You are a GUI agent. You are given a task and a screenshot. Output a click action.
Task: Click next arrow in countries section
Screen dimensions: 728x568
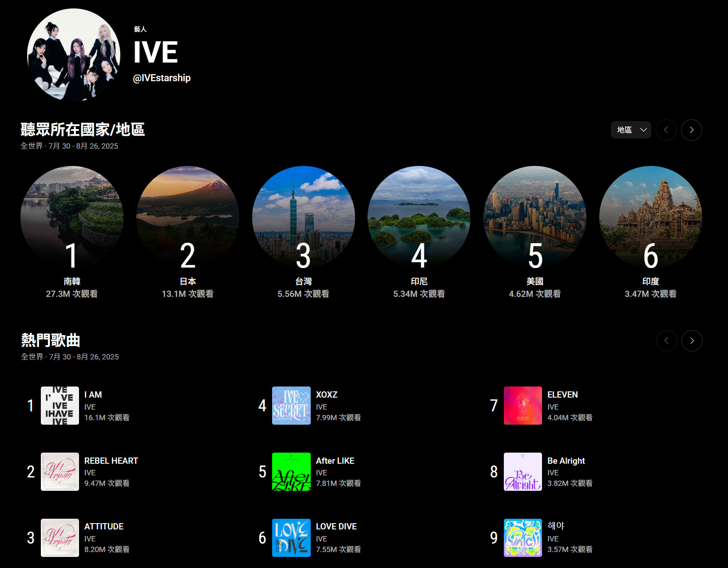coord(691,130)
